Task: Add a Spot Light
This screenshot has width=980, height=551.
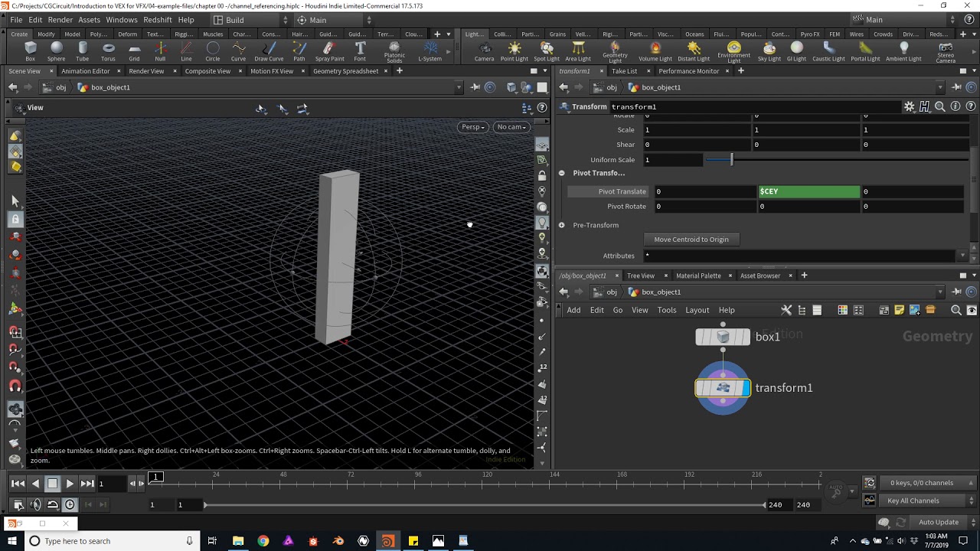Action: point(547,51)
